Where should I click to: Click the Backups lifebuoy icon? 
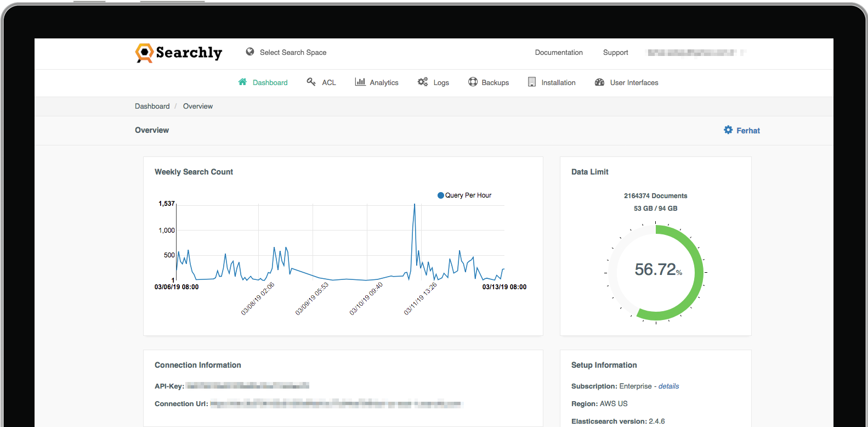coord(473,82)
